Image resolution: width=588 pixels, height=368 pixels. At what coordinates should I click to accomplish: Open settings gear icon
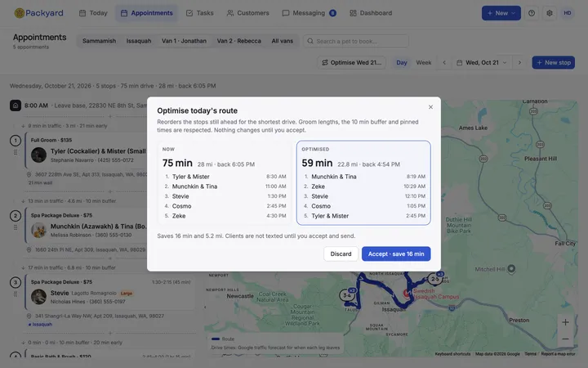tap(550, 13)
